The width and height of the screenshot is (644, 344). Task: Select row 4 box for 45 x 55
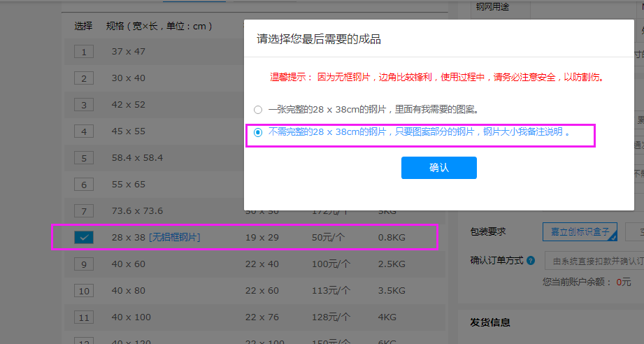click(x=84, y=131)
